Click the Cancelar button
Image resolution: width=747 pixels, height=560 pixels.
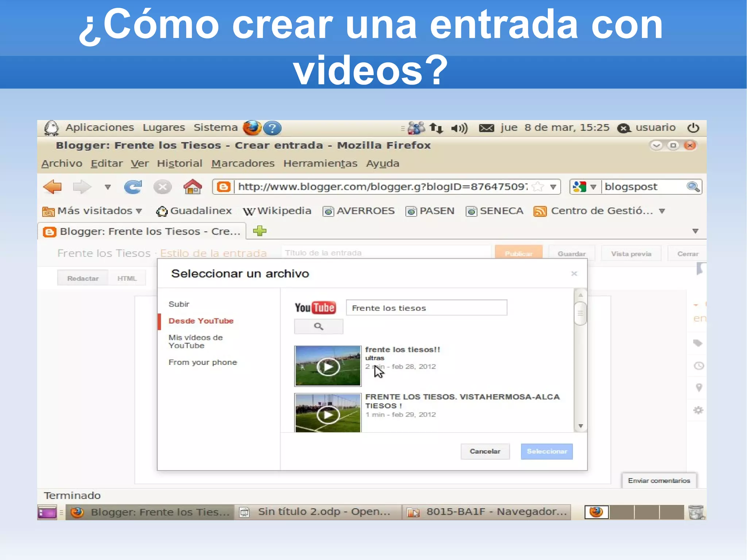(485, 451)
